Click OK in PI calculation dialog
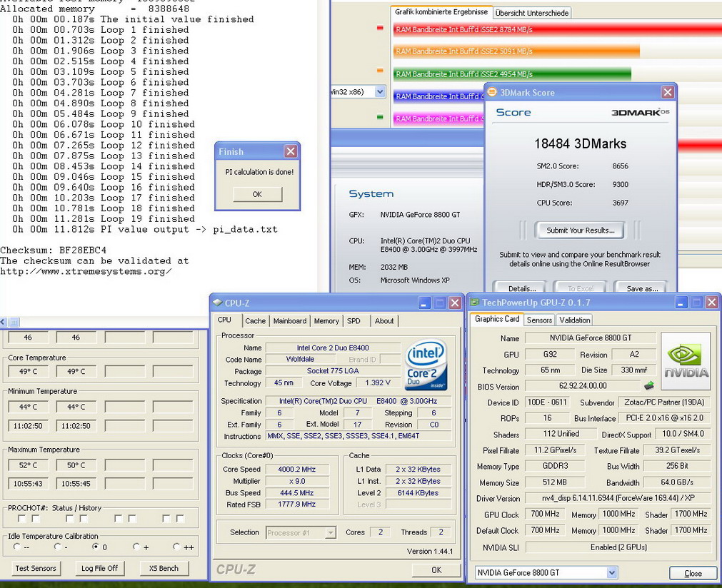Screen dimensions: 722x588 click(257, 194)
